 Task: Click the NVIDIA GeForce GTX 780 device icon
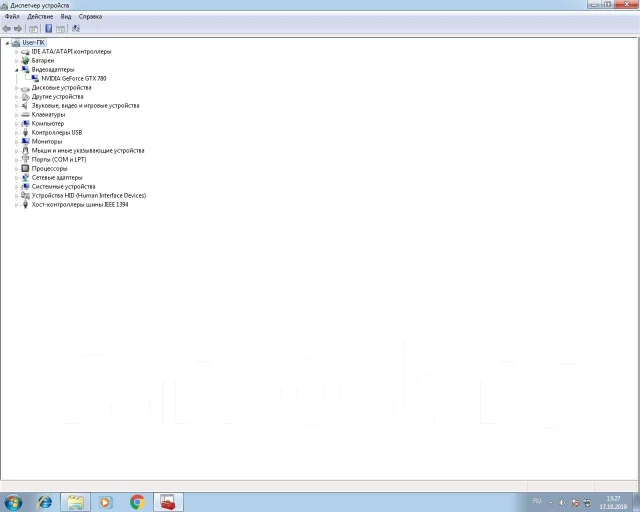click(x=36, y=78)
